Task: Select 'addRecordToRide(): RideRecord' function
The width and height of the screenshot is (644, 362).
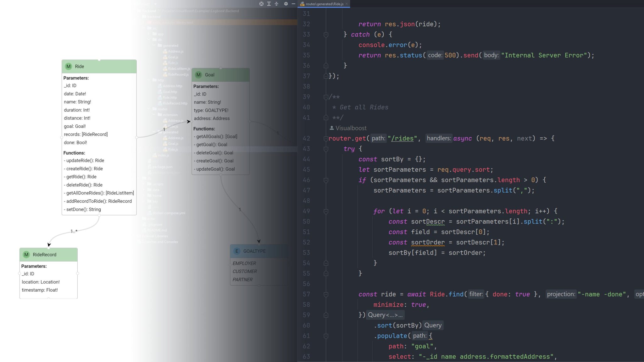Action: [98, 201]
